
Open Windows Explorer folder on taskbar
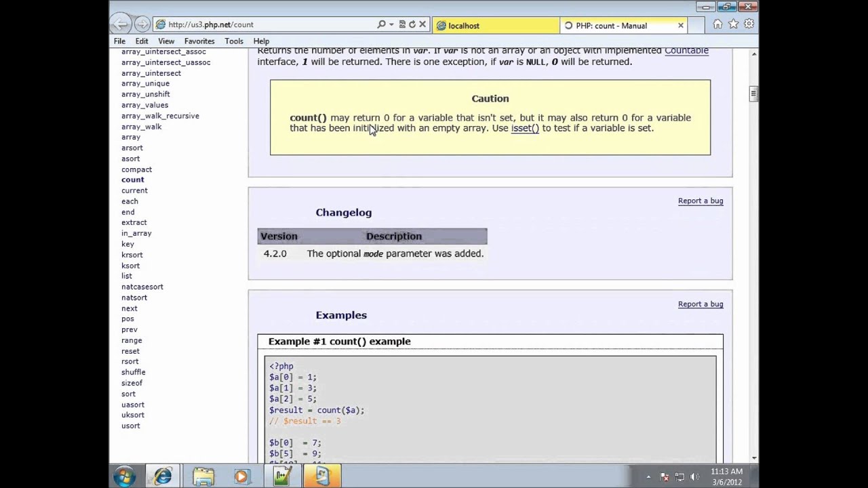click(x=203, y=476)
